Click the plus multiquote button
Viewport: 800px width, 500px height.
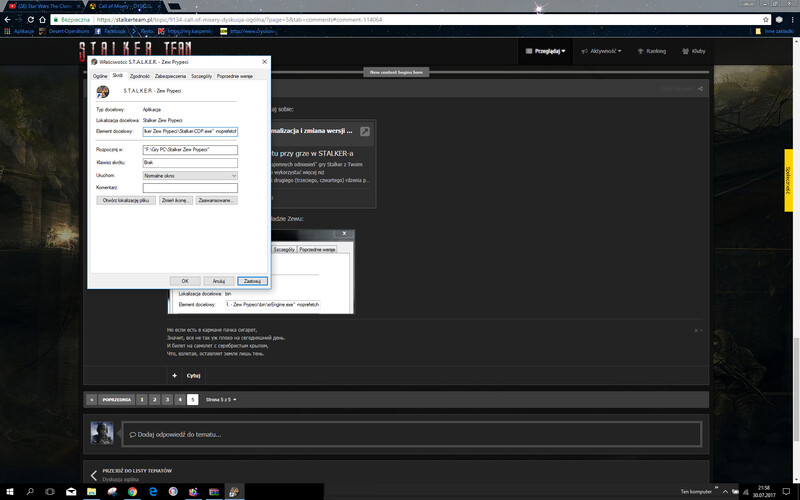click(x=174, y=376)
